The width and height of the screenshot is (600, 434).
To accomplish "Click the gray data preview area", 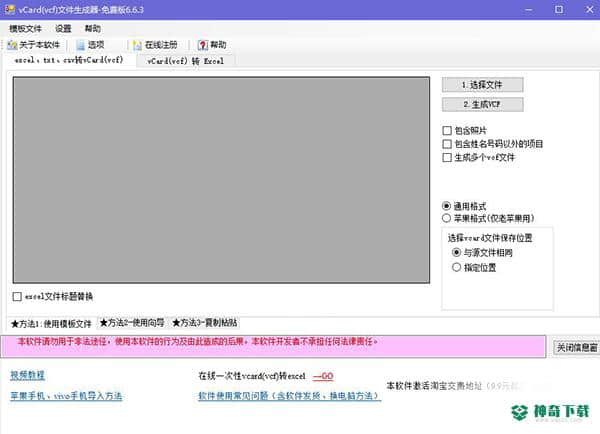I will (221, 180).
